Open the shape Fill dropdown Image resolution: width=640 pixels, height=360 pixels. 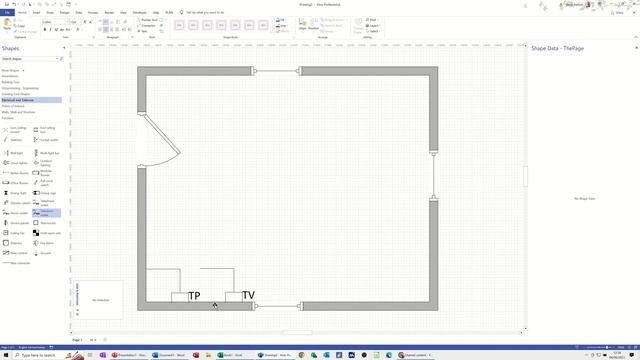[x=281, y=20]
